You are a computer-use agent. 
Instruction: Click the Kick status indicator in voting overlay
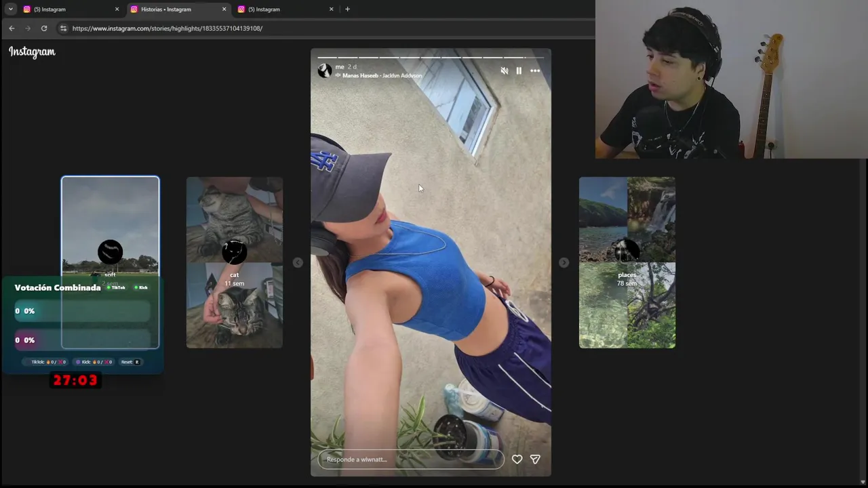[140, 287]
